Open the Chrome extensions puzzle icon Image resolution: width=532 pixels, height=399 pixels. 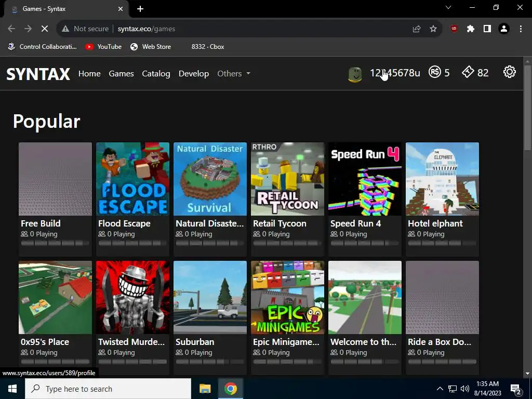[471, 29]
